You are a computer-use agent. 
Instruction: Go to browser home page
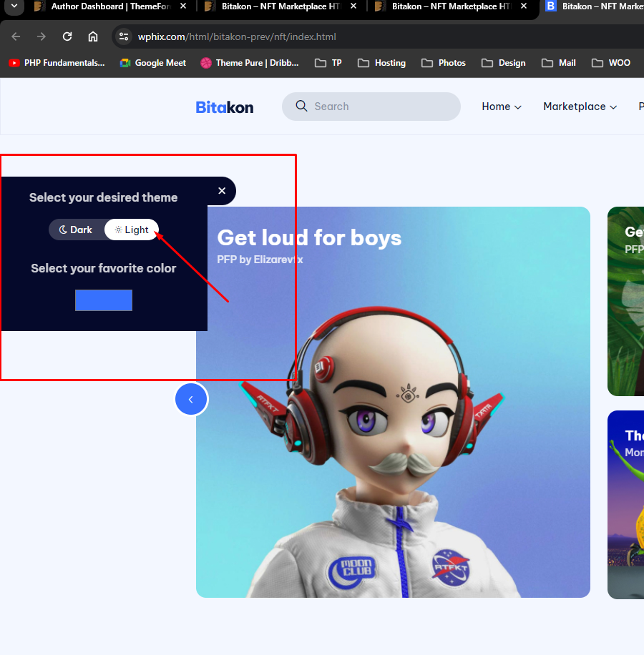pyautogui.click(x=93, y=36)
